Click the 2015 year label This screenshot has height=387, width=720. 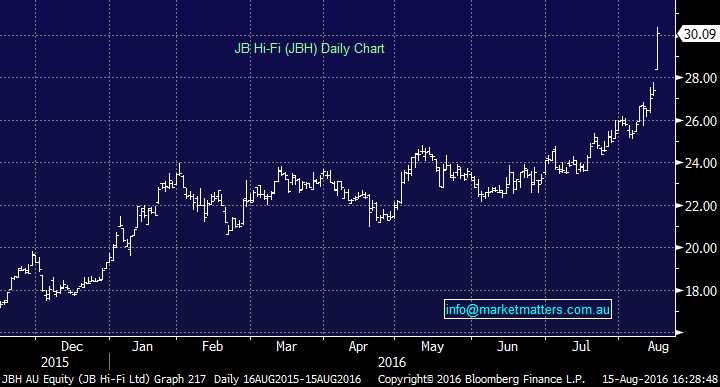point(55,363)
